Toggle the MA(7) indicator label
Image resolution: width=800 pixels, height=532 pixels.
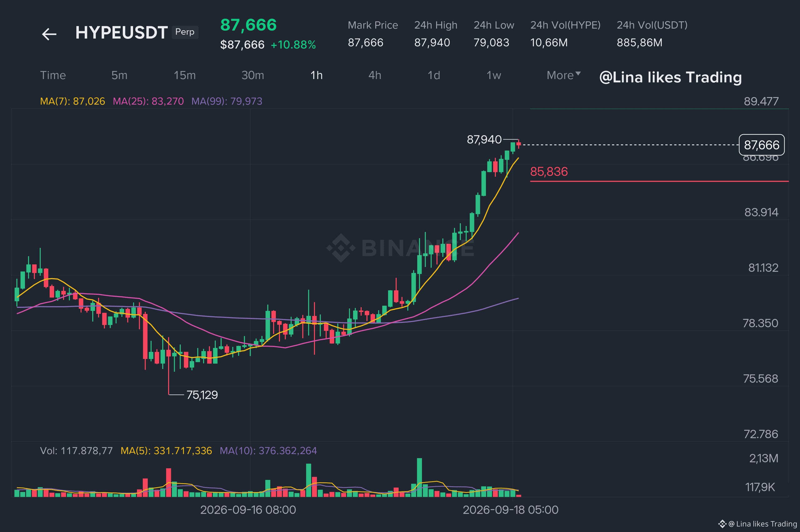tap(73, 101)
